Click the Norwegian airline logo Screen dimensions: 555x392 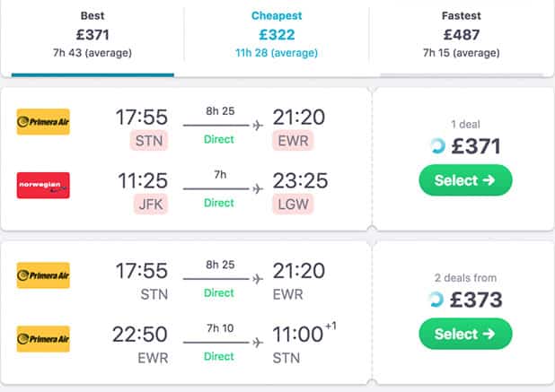pos(43,185)
